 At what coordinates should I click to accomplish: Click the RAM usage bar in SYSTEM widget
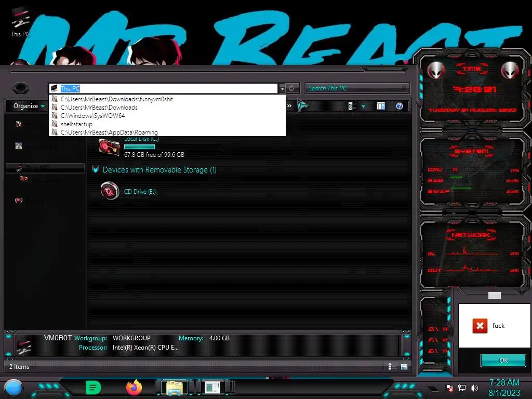[x=456, y=177]
